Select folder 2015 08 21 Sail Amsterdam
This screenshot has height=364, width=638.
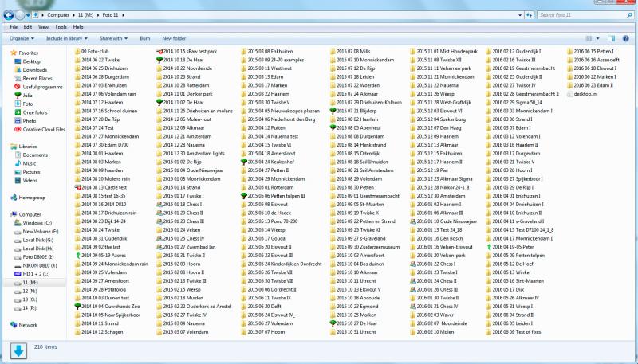(362, 170)
